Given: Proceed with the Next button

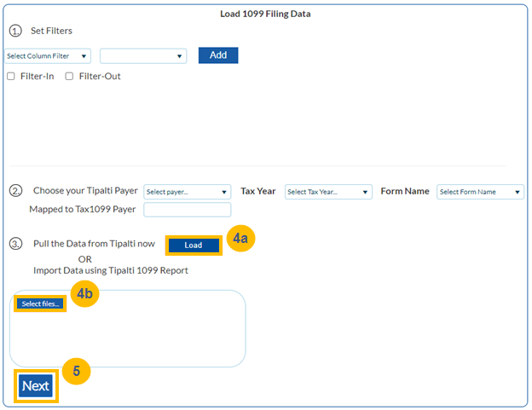Looking at the screenshot, I should tap(36, 386).
